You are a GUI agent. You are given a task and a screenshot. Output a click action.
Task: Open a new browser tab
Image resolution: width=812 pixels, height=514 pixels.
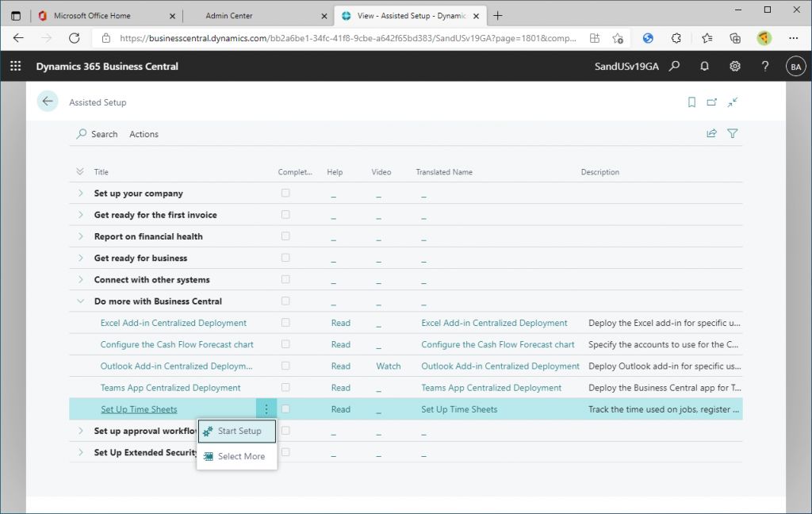498,16
